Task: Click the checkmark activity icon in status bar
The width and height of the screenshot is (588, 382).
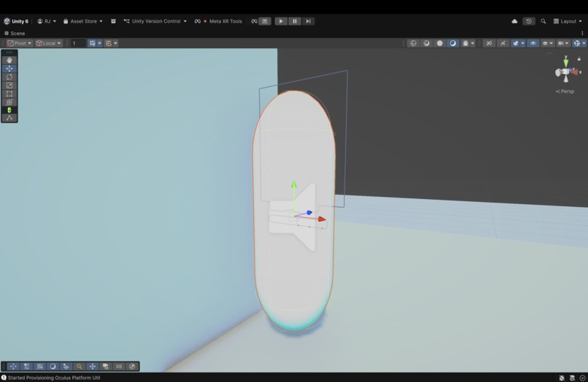Action: 582,378
